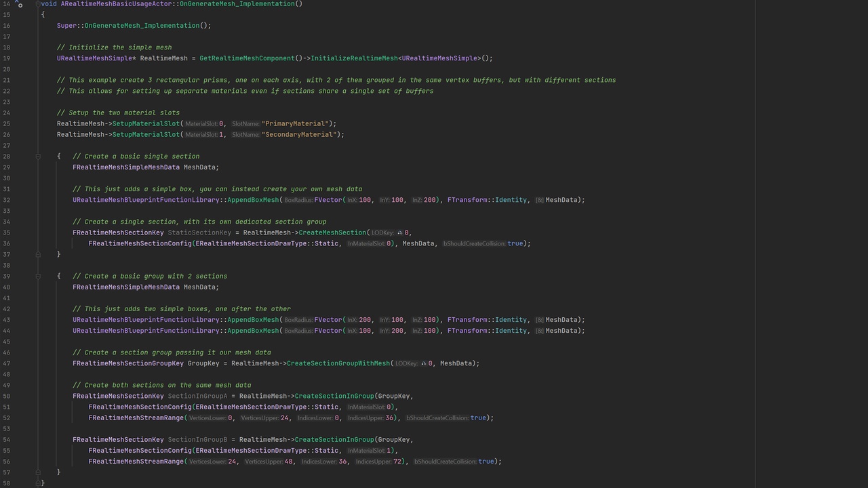The width and height of the screenshot is (868, 488).
Task: Click the MaterialSlot inlay hint on line 25
Action: (202, 123)
